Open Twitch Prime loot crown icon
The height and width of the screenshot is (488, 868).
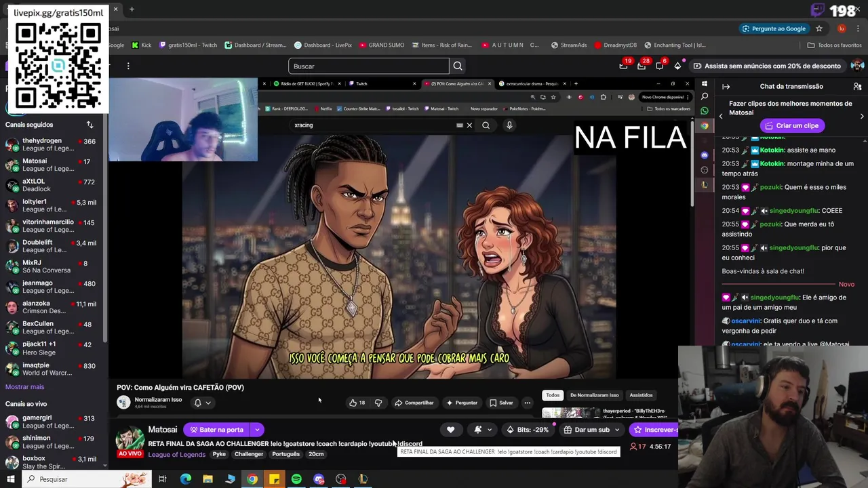point(623,66)
